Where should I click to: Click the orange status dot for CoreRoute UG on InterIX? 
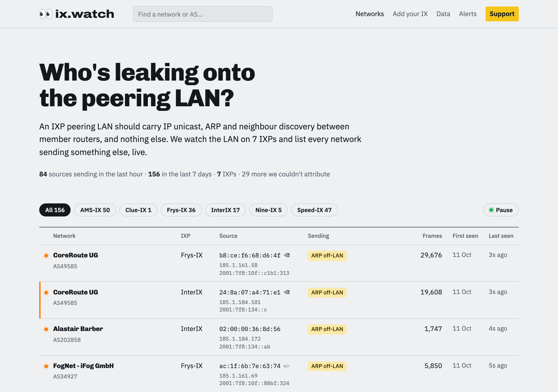pyautogui.click(x=46, y=292)
